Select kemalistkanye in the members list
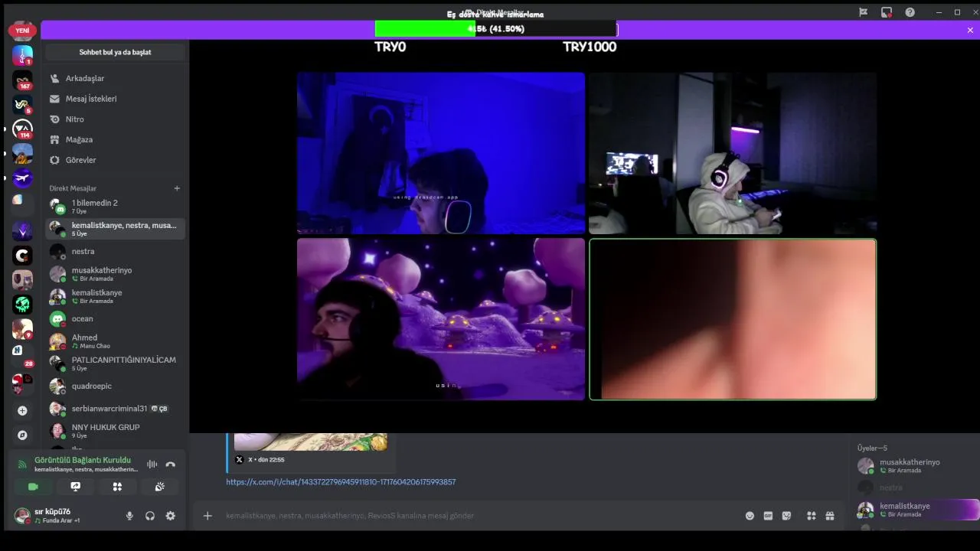 917,510
